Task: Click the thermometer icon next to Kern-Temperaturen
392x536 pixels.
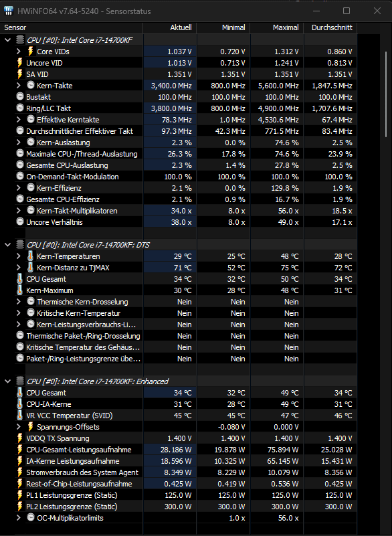Action: coord(30,256)
